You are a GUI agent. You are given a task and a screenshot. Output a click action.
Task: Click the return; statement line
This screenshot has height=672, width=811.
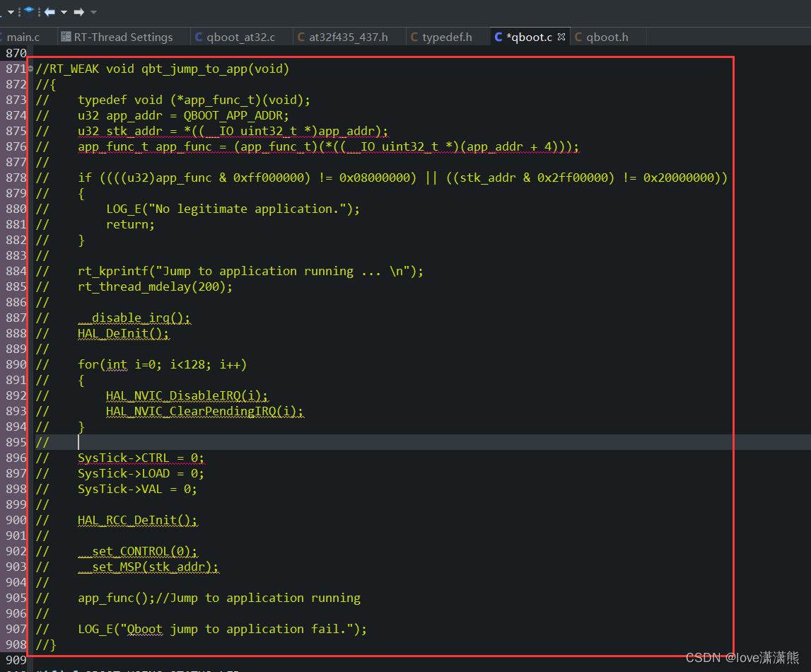[x=130, y=224]
